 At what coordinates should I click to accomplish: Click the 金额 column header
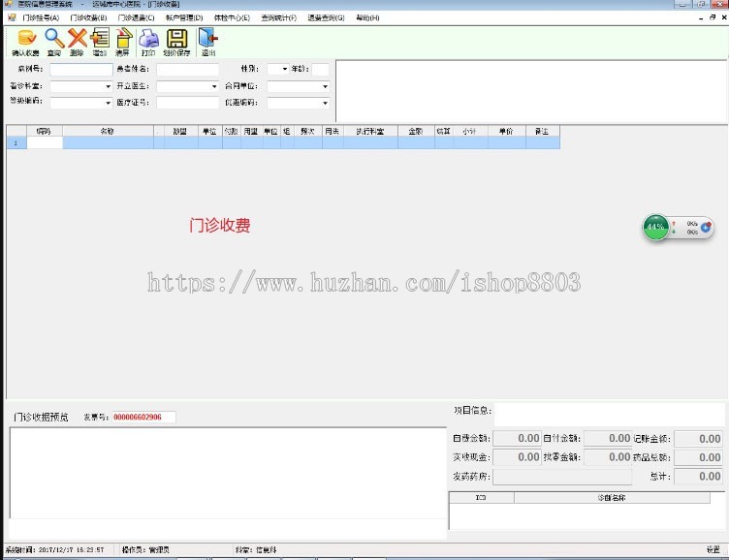(x=416, y=132)
